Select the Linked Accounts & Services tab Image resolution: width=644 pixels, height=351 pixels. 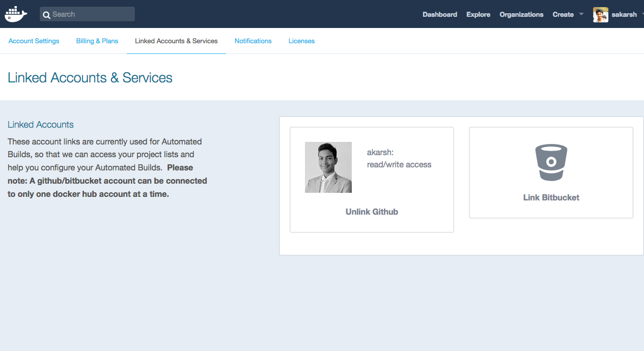176,41
